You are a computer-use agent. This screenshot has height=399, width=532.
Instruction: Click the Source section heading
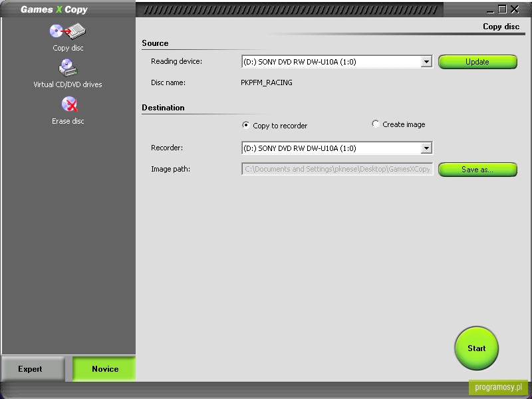click(x=155, y=43)
